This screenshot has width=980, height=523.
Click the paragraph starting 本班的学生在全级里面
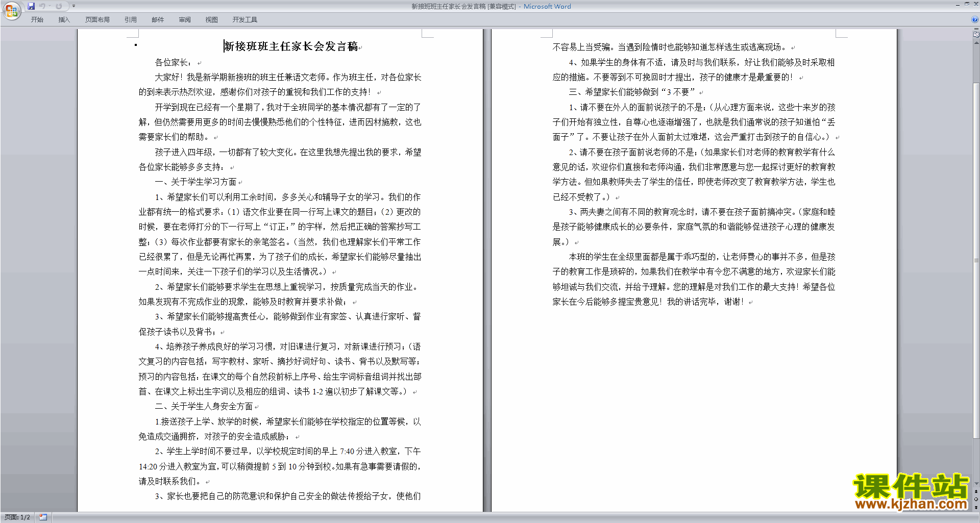pos(694,279)
